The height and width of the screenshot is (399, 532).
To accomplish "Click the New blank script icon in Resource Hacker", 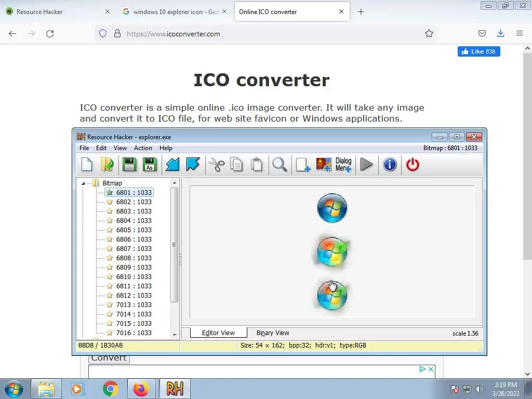I will pos(87,165).
